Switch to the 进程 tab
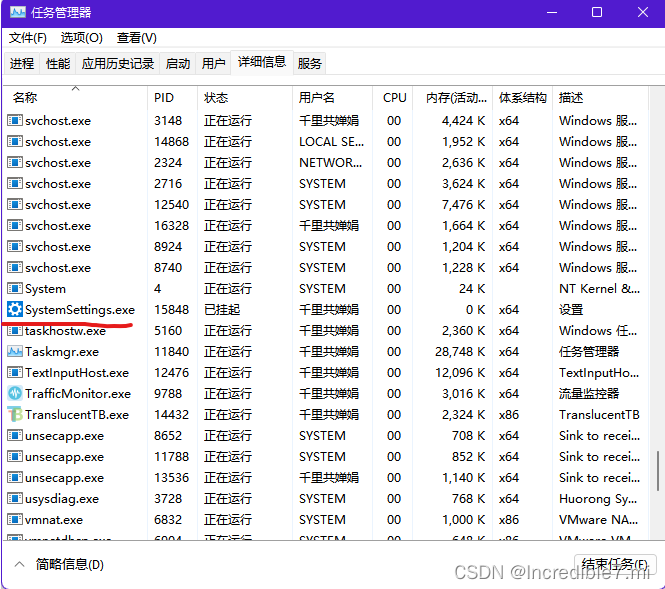665x589 pixels. [22, 64]
